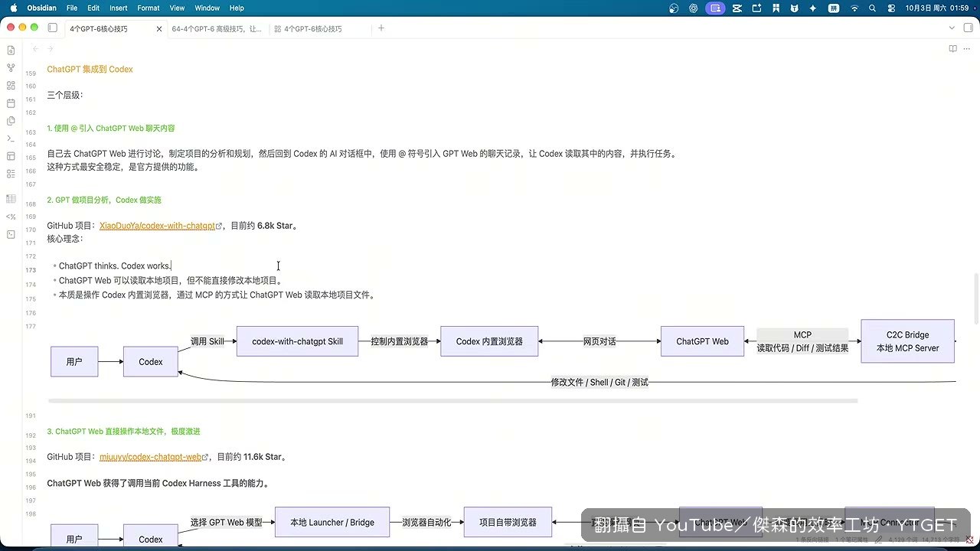980x551 pixels.
Task: Switch to 64-4个GPT-6 高级技巧 tab
Action: 217,29
